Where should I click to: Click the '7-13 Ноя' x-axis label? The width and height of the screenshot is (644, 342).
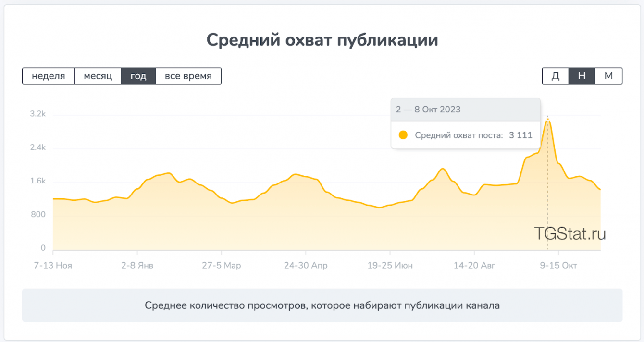(53, 265)
